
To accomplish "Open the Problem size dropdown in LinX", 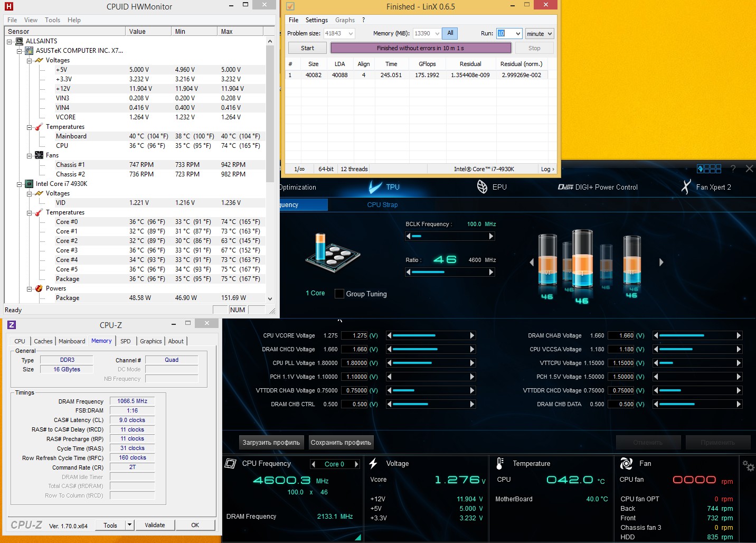I will 351,33.
